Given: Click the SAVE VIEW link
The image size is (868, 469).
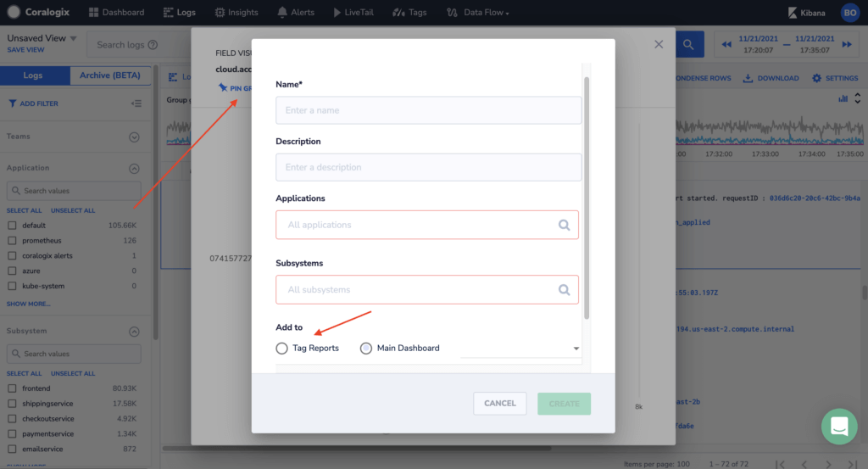Looking at the screenshot, I should (x=25, y=50).
